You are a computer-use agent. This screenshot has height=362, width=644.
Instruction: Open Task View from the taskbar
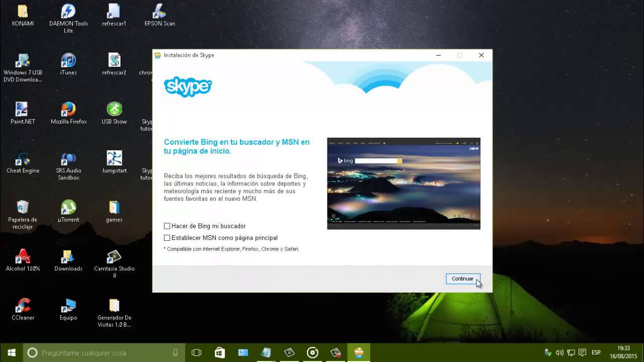(x=197, y=352)
